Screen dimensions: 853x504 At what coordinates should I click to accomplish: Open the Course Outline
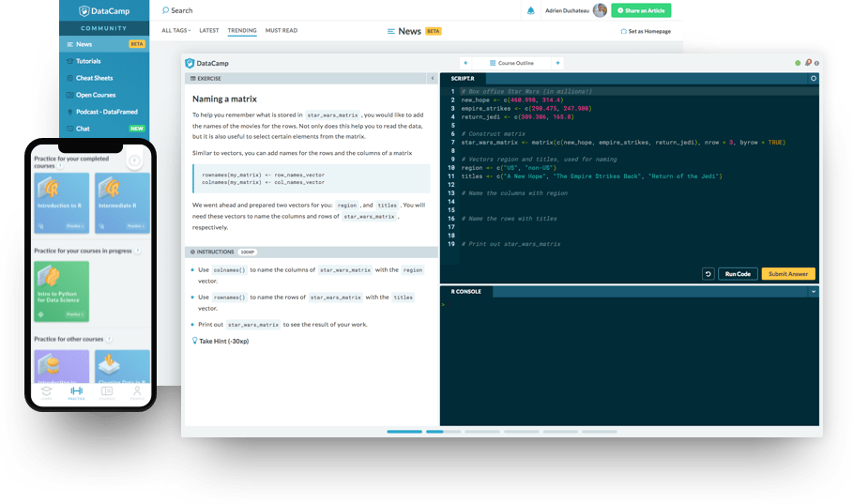pos(511,63)
